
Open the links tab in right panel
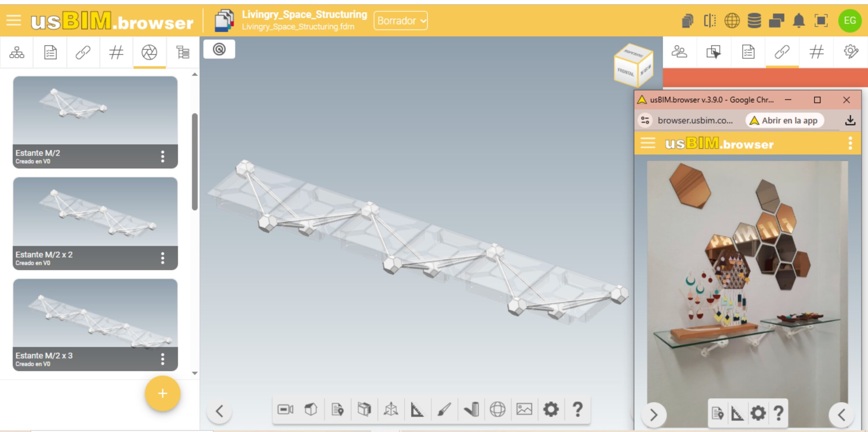pos(782,52)
